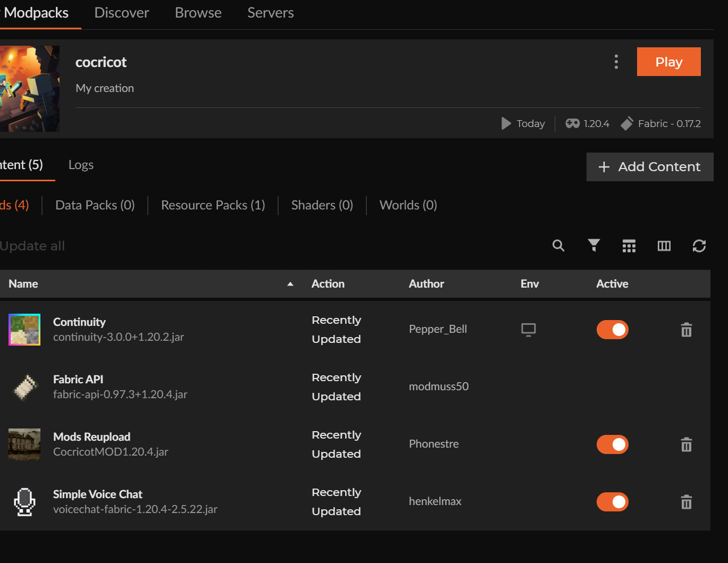Viewport: 728px width, 563px height.
Task: Disable the Simple Voice Chat toggle
Action: [x=613, y=502]
